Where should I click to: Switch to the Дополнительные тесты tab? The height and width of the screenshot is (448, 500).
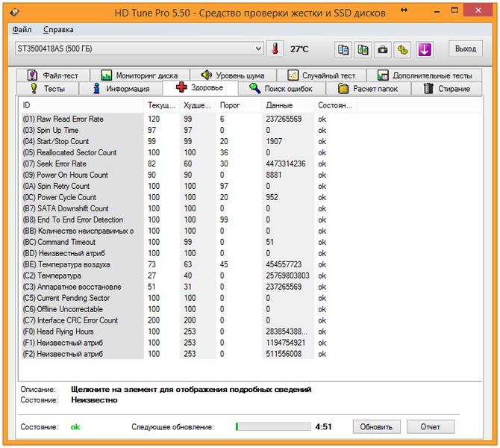click(424, 75)
